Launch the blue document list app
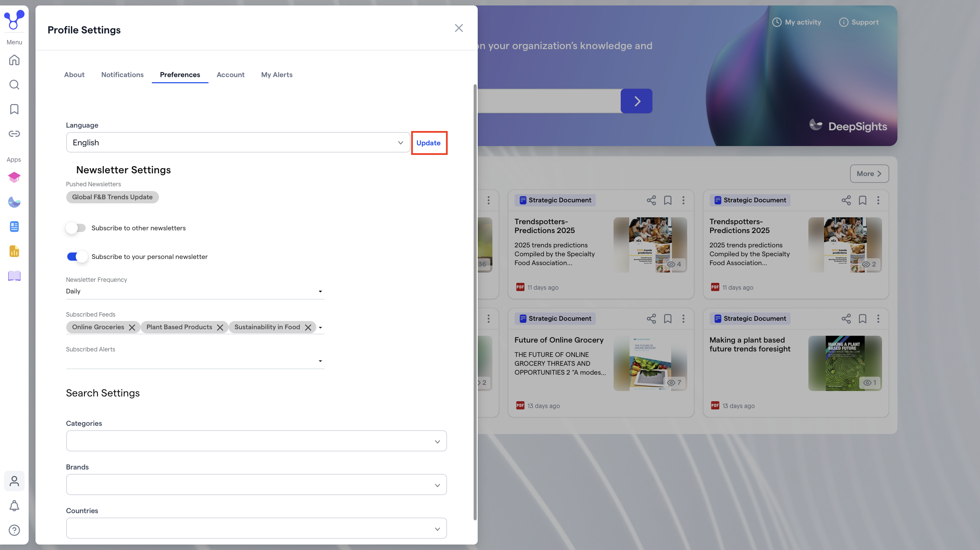Viewport: 980px width, 550px height. click(14, 226)
